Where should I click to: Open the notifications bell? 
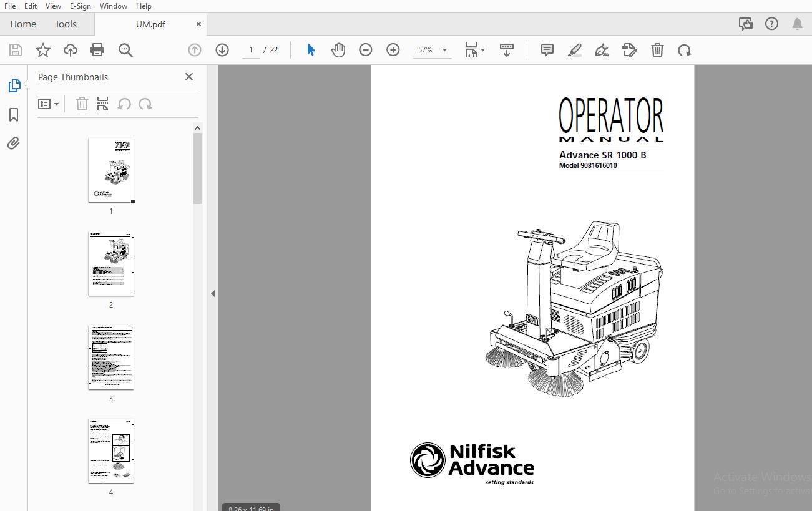pos(797,24)
